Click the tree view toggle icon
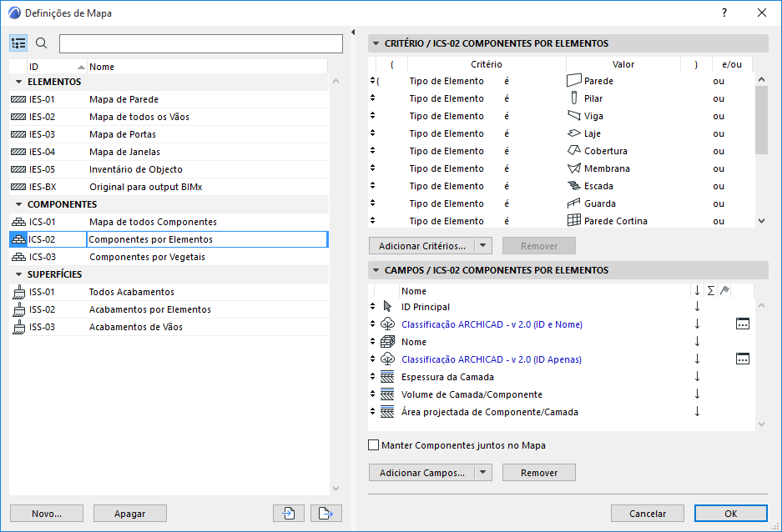 pyautogui.click(x=19, y=43)
